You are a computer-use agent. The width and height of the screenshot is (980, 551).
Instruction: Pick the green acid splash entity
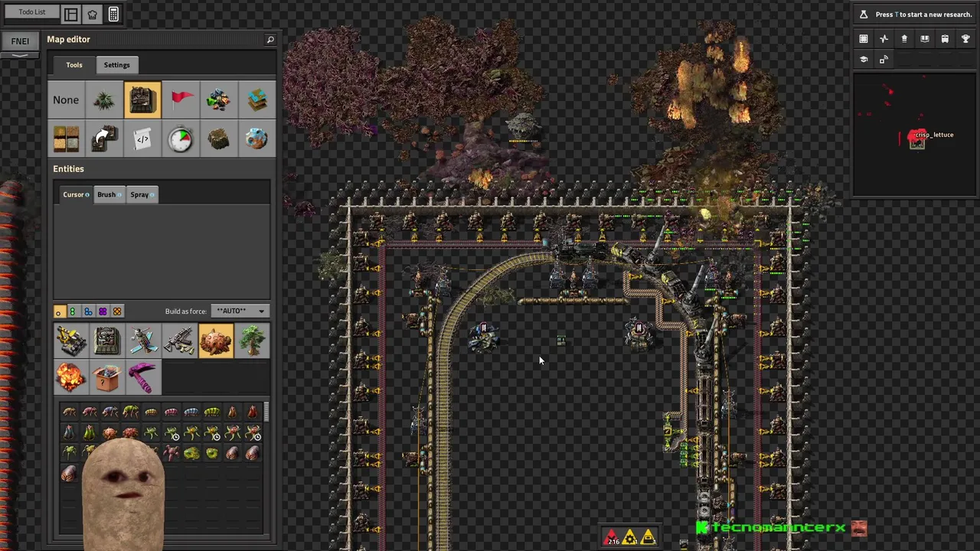tap(191, 454)
